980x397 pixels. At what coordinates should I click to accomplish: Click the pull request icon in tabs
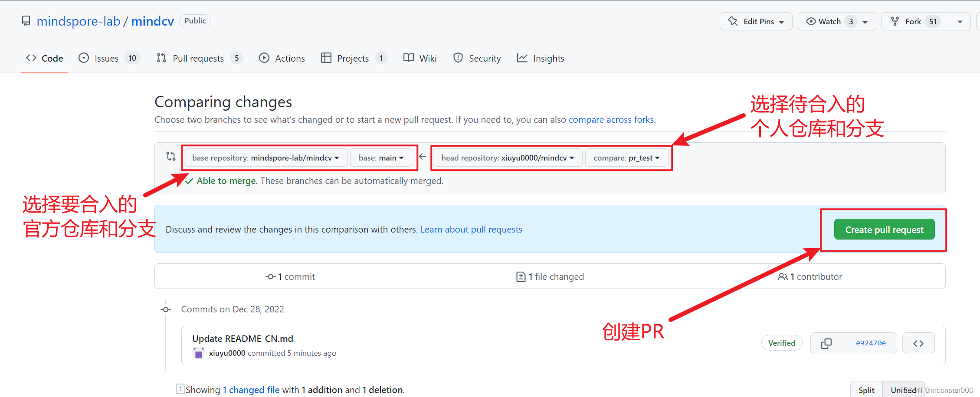(x=161, y=58)
